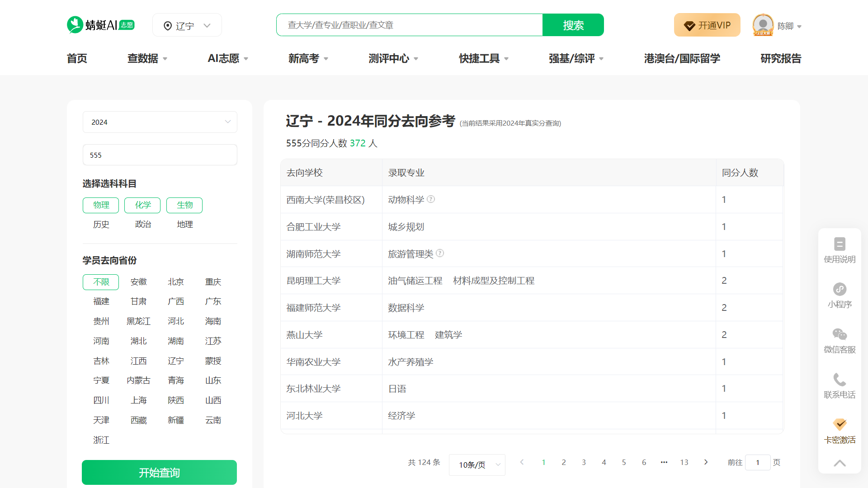
Task: Click the question mark beside 动物科学
Action: [431, 199]
